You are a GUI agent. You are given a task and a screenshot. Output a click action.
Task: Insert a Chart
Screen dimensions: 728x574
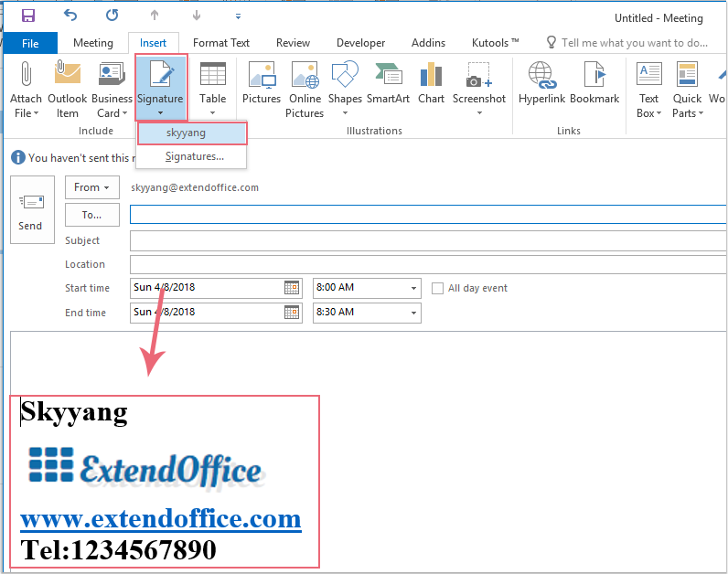(432, 83)
